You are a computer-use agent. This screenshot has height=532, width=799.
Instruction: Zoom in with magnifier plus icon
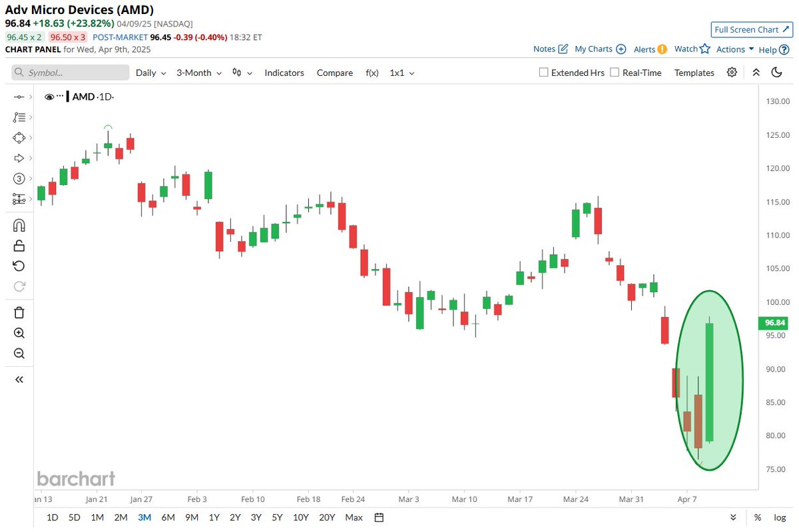(19, 333)
